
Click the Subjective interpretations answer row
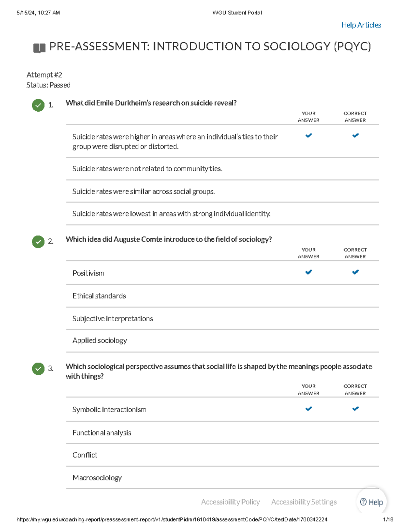coord(113,319)
